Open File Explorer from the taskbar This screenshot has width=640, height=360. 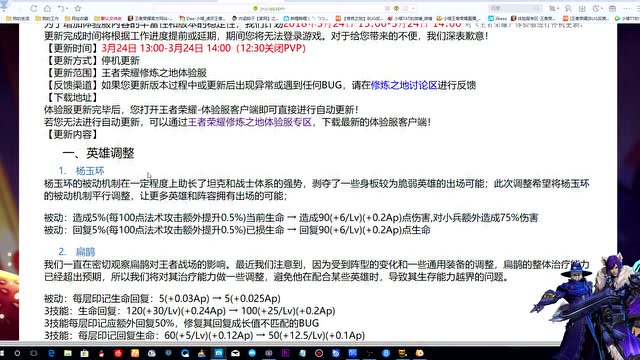coord(68,353)
